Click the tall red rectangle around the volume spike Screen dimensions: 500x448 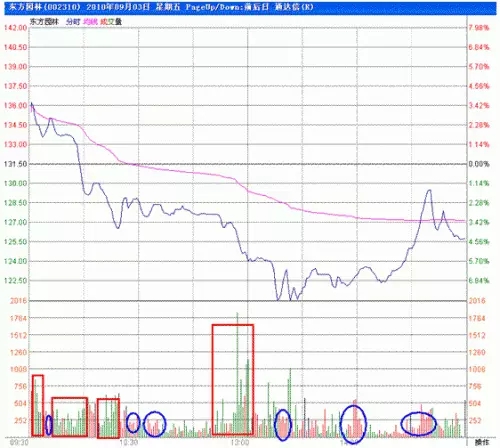233,379
